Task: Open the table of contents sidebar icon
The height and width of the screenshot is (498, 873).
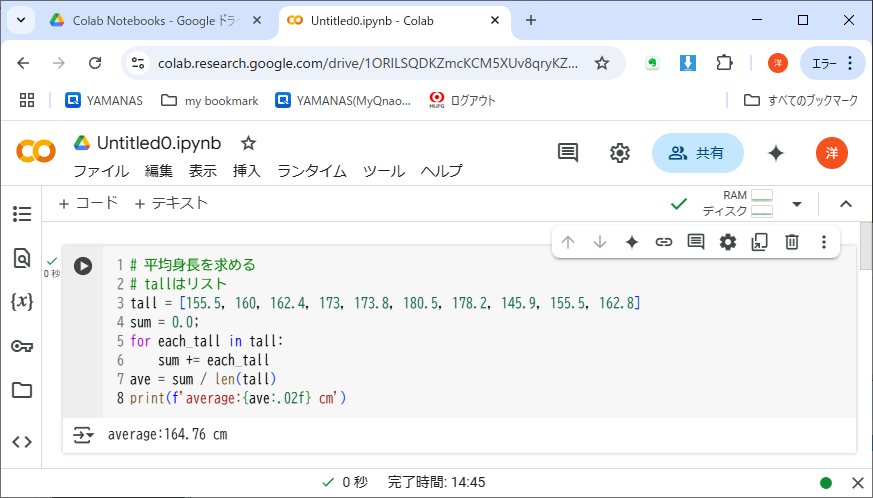Action: [21, 214]
